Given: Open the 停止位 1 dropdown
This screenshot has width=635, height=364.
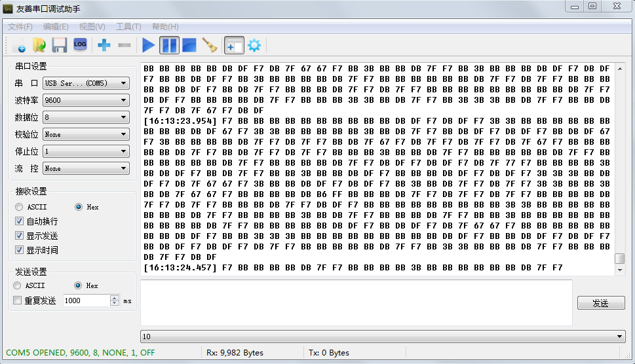Looking at the screenshot, I should [x=86, y=151].
